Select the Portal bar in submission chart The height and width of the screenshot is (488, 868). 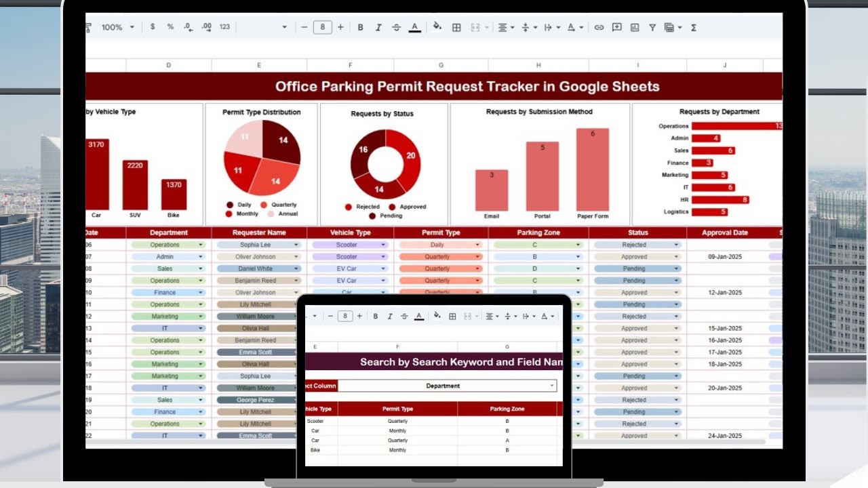coord(542,176)
